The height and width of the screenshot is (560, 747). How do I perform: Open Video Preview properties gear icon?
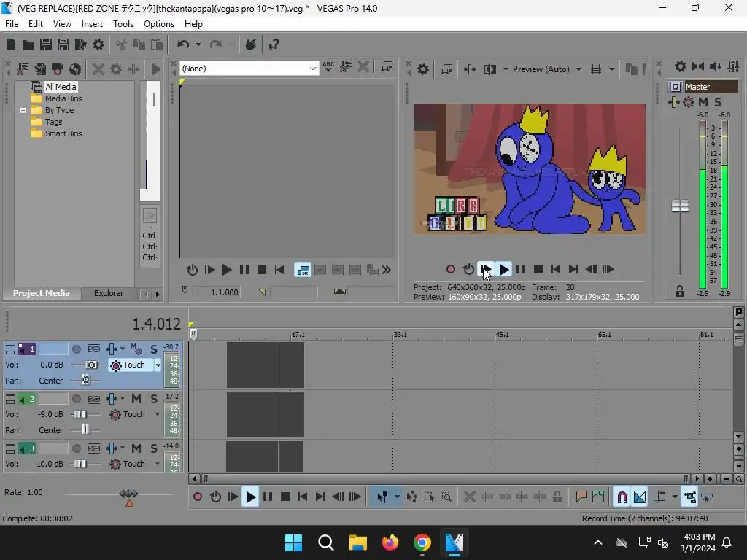tap(422, 69)
